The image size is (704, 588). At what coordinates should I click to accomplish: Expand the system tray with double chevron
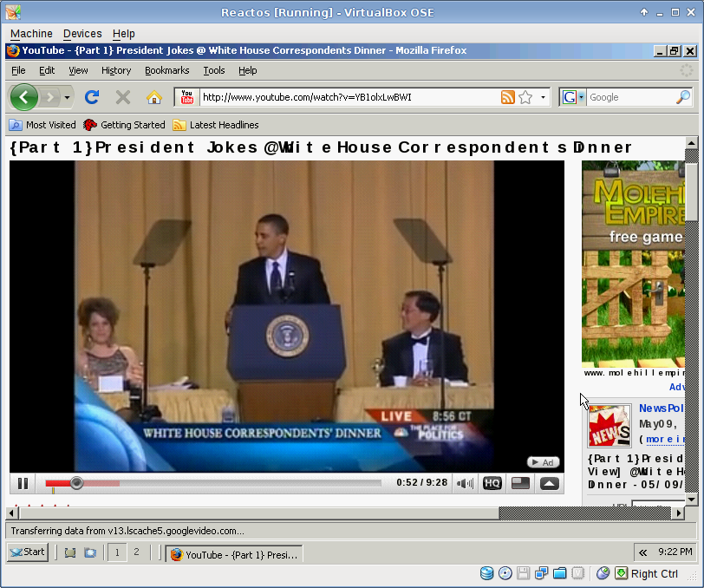tap(643, 552)
